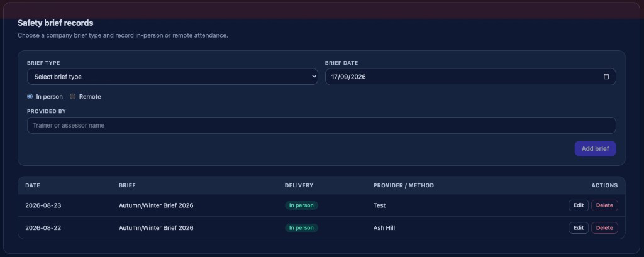Screen dimensions: 644x257
Task: Click the provider name Test
Action: (x=379, y=205)
